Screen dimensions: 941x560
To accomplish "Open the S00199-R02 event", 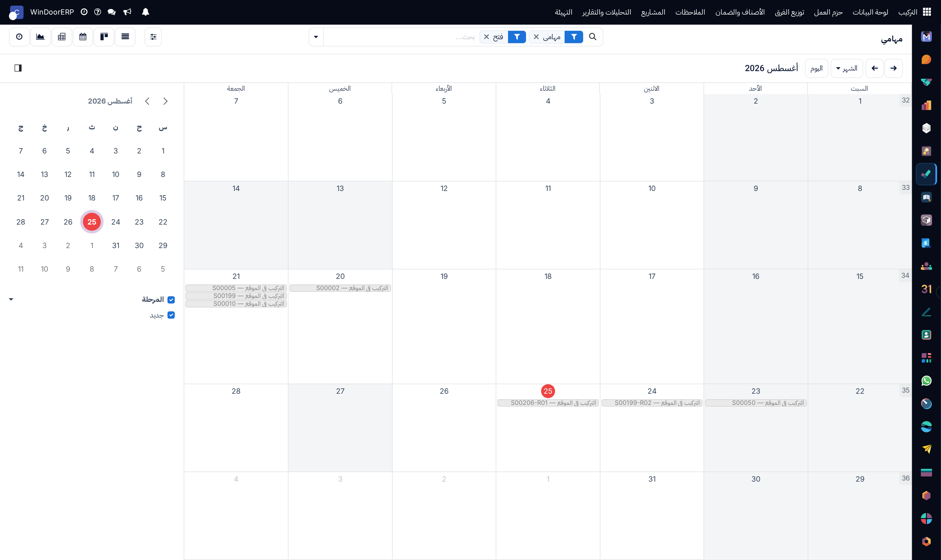I will [651, 403].
